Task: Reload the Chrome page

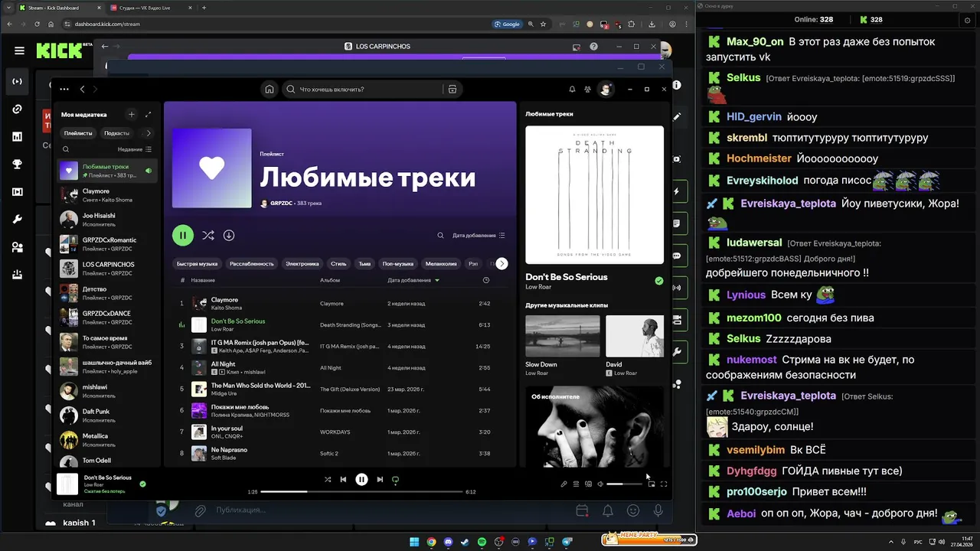Action: 37,24
